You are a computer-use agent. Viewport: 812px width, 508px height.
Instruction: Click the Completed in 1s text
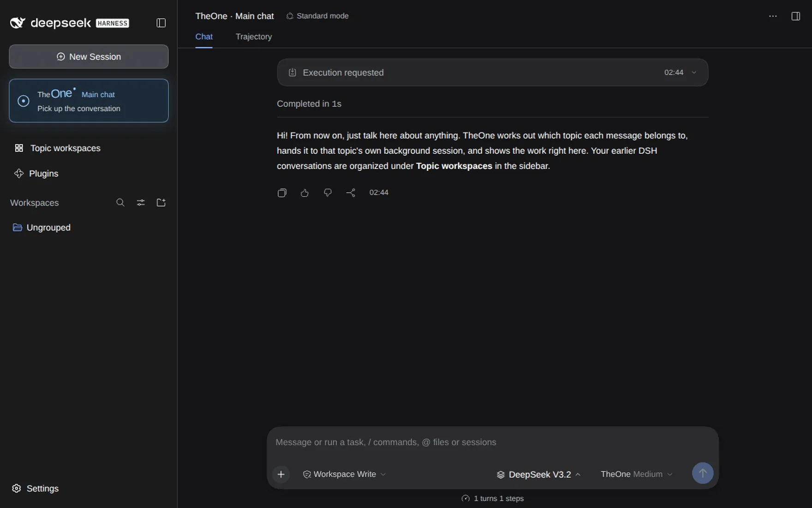click(x=309, y=104)
